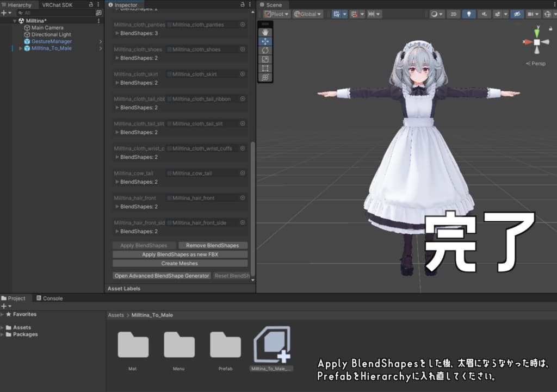Viewport: 557px width, 392px height.
Task: Toggle the orientation gizmo rotation lock
Action: 550,28
